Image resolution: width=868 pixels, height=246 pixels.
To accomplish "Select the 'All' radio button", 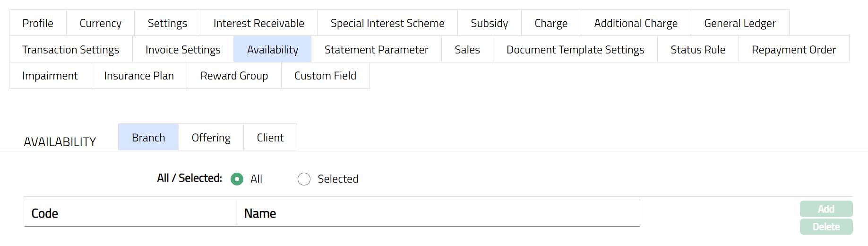I will (237, 179).
